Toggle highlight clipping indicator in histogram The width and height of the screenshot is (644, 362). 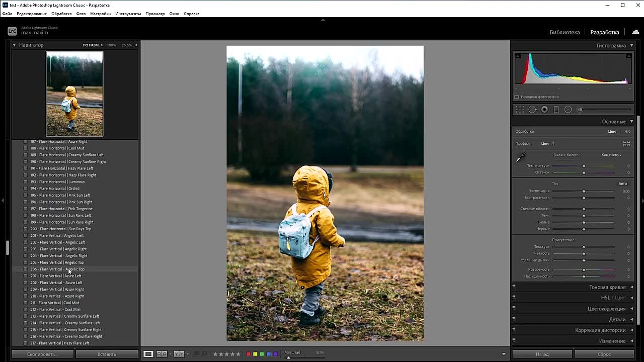(x=628, y=56)
